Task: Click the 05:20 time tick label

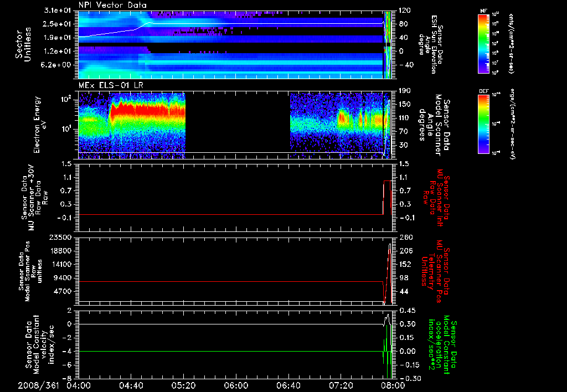Action: (183, 385)
